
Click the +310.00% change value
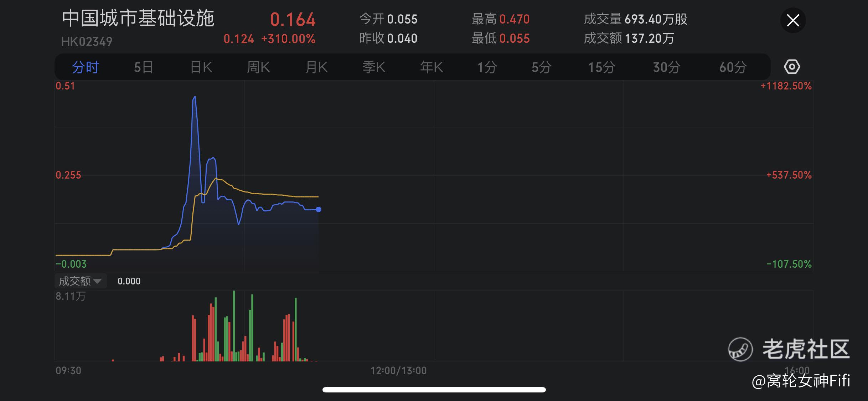288,39
